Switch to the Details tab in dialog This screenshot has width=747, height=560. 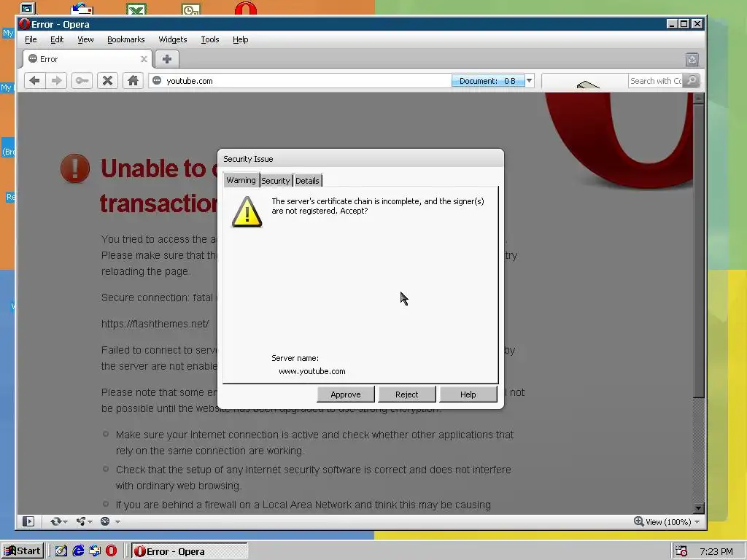tap(307, 181)
